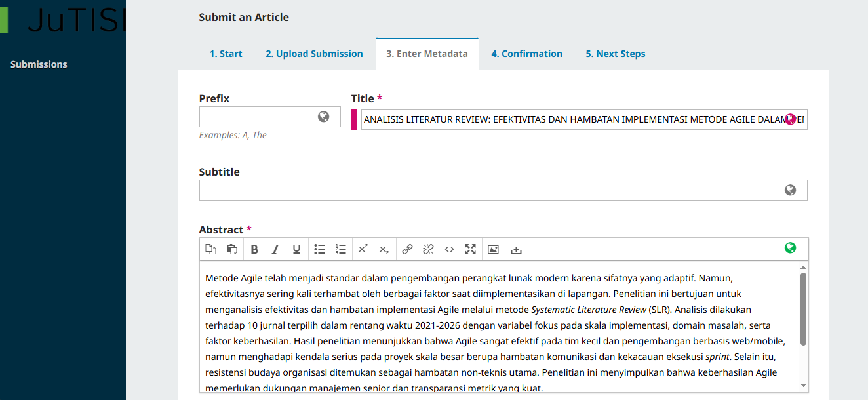Remove a link with the unlink icon
The image size is (868, 400).
click(x=428, y=249)
